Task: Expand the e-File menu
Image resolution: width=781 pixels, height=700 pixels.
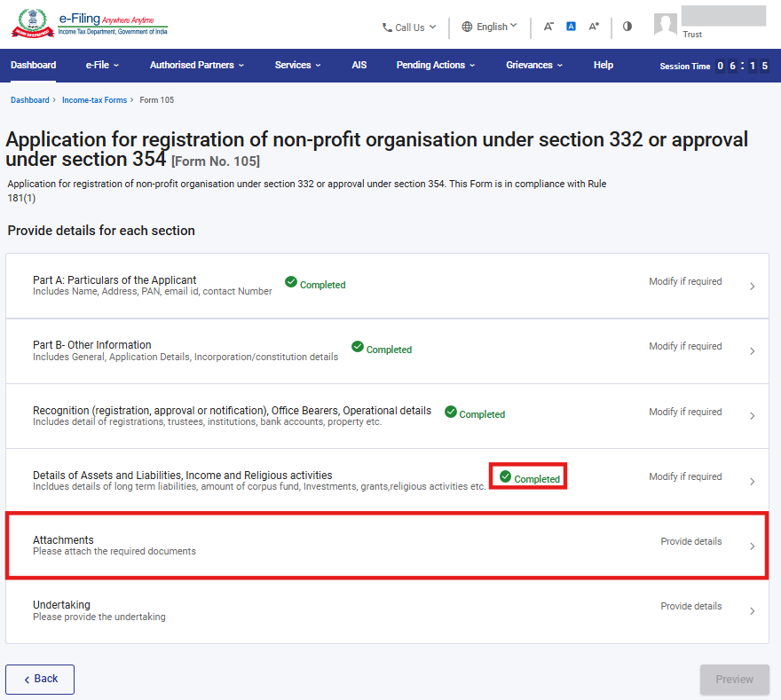Action: tap(102, 65)
